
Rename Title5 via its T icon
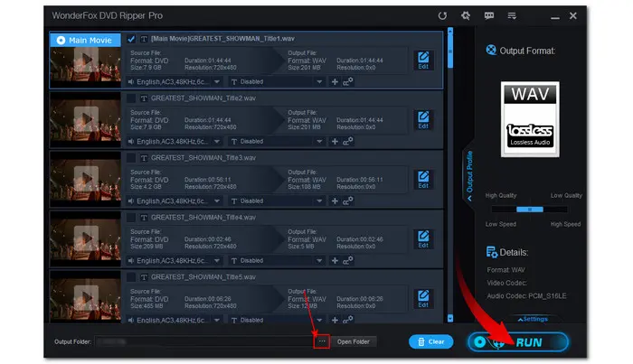(144, 277)
